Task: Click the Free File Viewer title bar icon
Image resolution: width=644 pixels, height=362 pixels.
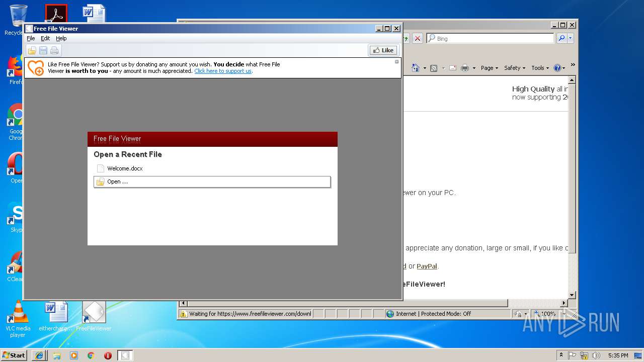Action: pyautogui.click(x=29, y=29)
